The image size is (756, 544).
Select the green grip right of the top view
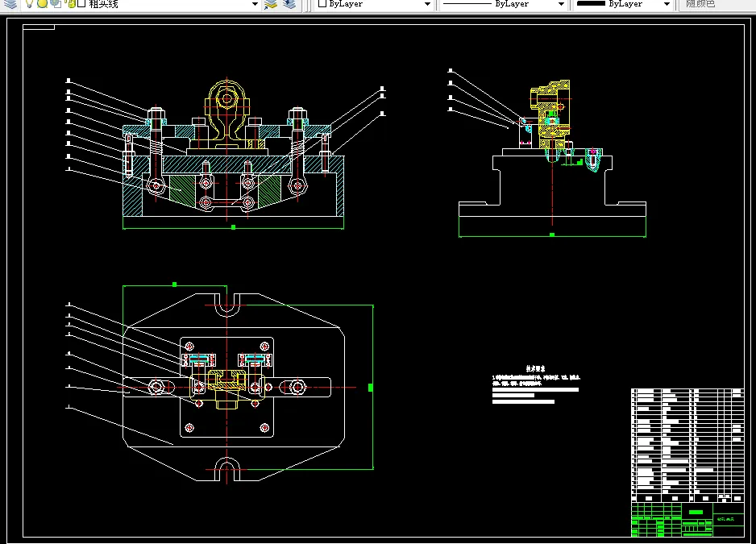[370, 388]
